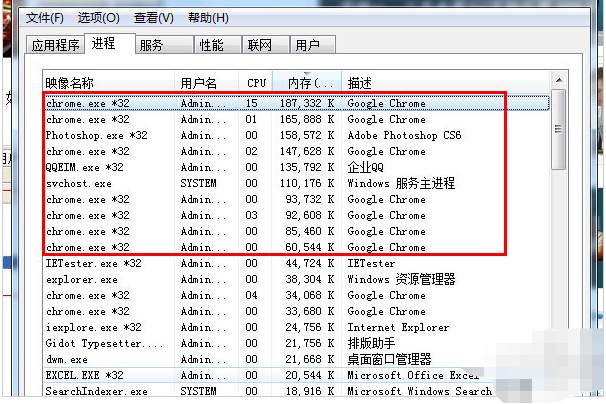
Task: Switch to the 服务 tab
Action: (x=164, y=45)
